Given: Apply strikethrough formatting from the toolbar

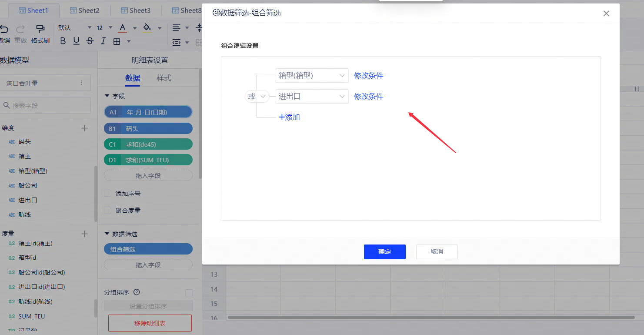Looking at the screenshot, I should click(x=90, y=41).
